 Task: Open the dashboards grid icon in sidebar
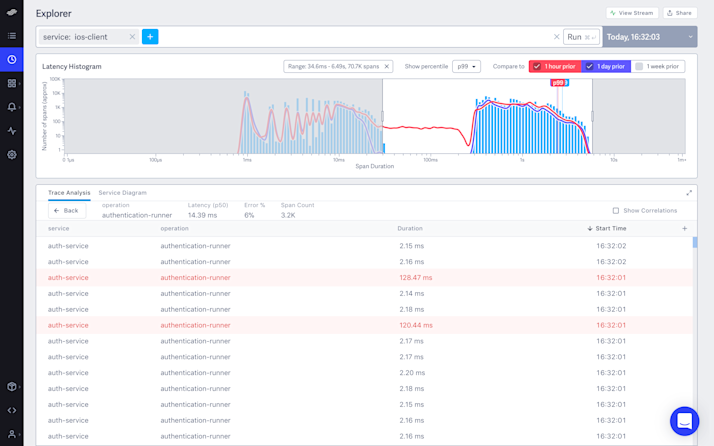tap(11, 83)
